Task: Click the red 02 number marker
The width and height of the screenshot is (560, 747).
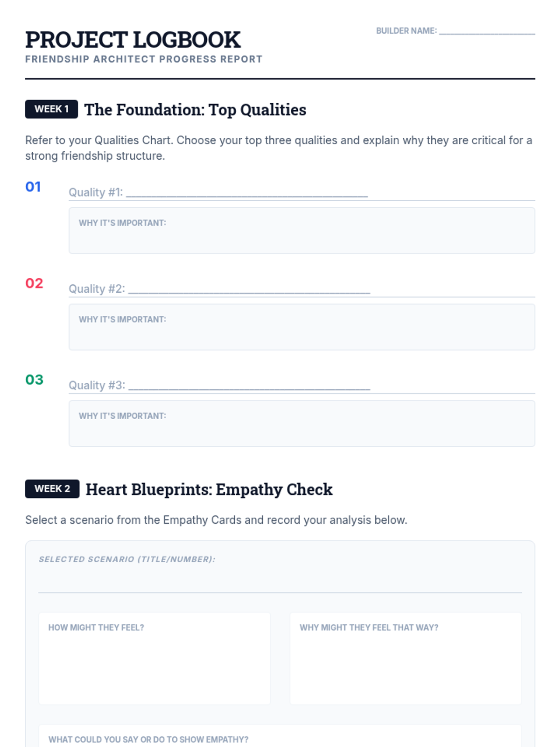Action: pyautogui.click(x=34, y=283)
